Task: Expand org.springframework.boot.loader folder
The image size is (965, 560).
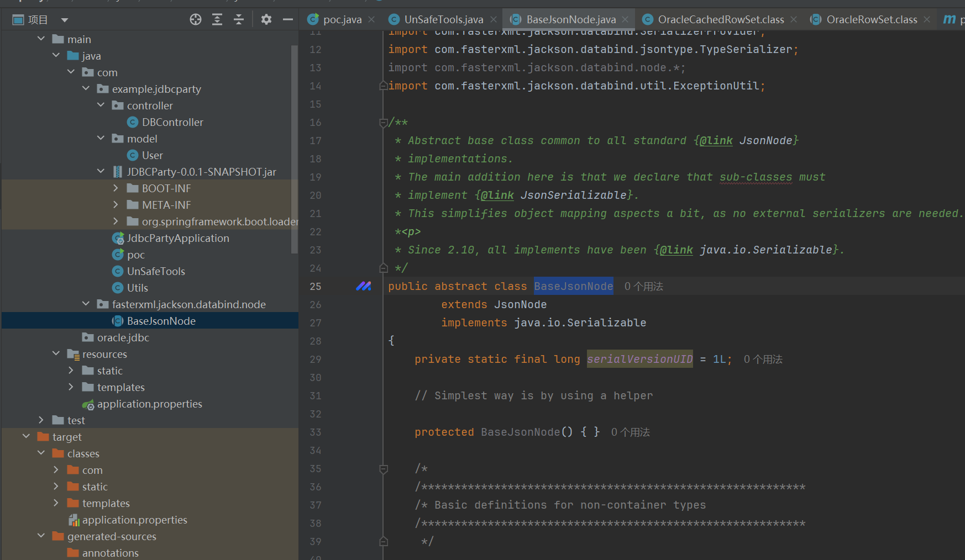Action: coord(116,221)
